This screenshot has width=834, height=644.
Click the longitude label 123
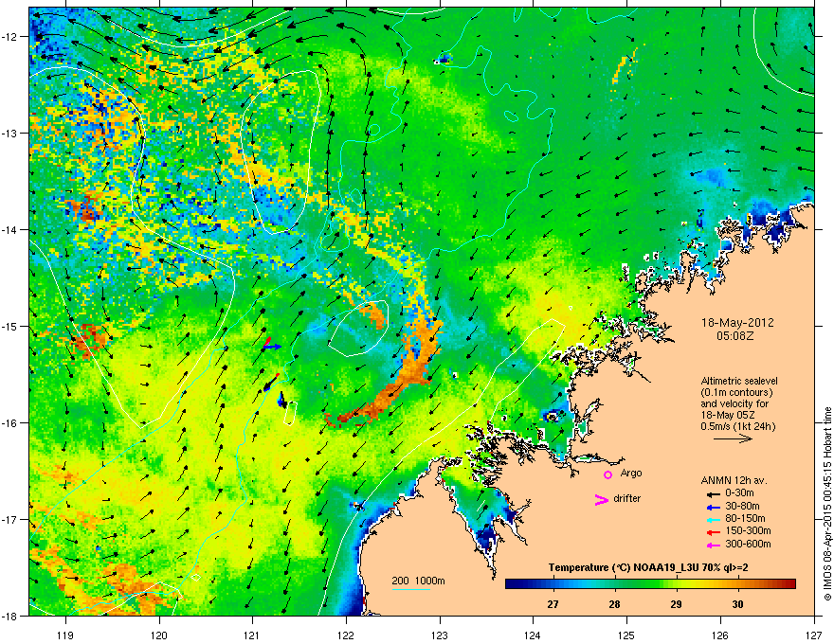tap(440, 635)
